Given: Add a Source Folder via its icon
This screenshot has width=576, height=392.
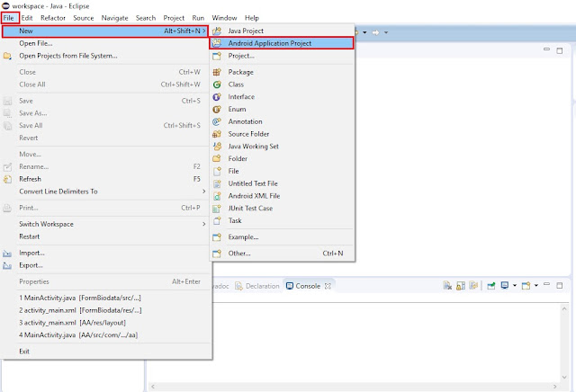Looking at the screenshot, I should coord(217,134).
